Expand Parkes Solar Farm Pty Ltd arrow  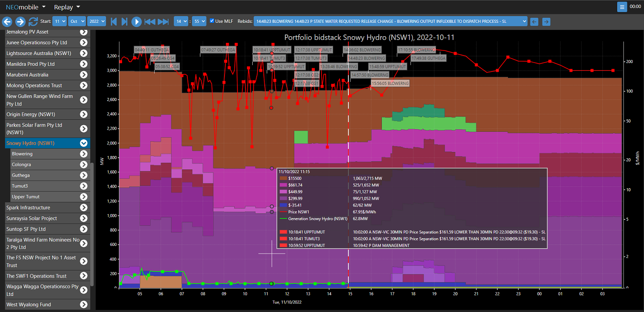(84, 129)
